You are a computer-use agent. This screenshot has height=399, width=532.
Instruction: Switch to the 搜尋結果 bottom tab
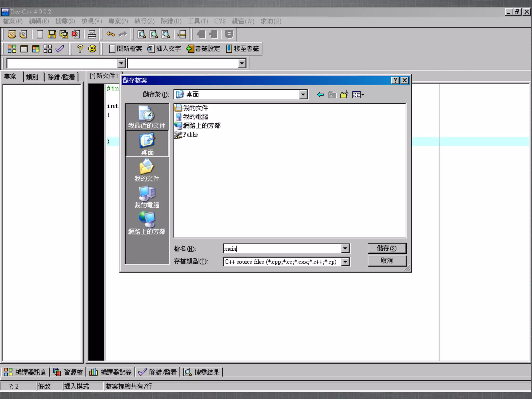click(202, 372)
